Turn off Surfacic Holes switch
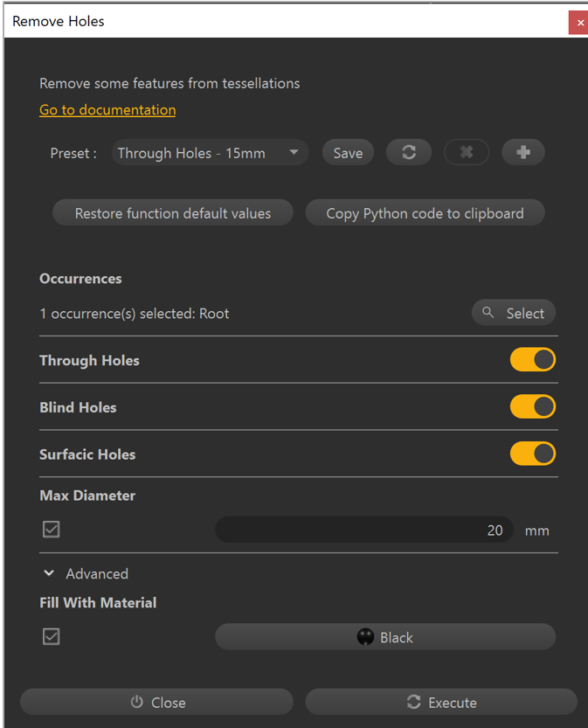588x728 pixels. pos(532,454)
